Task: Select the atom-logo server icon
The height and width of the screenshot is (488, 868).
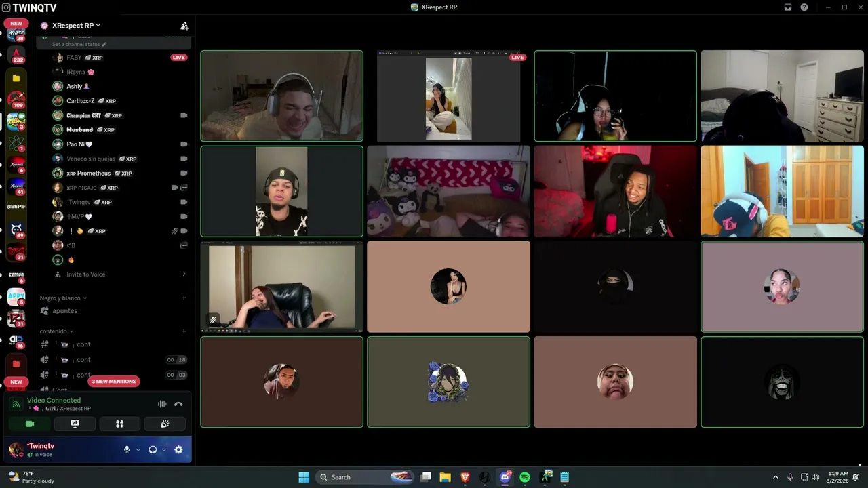Action: click(16, 144)
